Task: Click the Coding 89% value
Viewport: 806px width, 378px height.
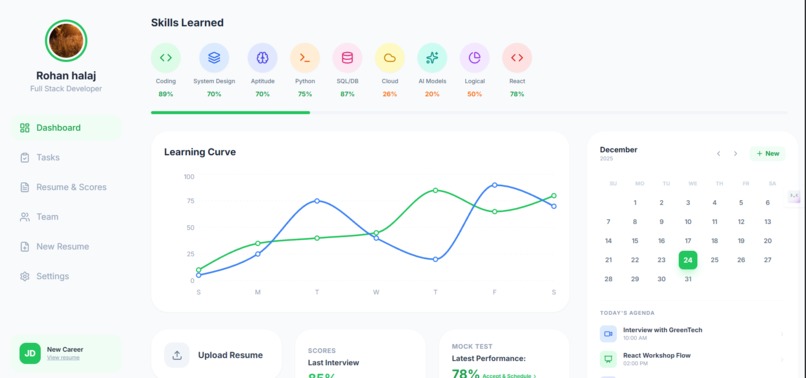Action: coord(166,94)
